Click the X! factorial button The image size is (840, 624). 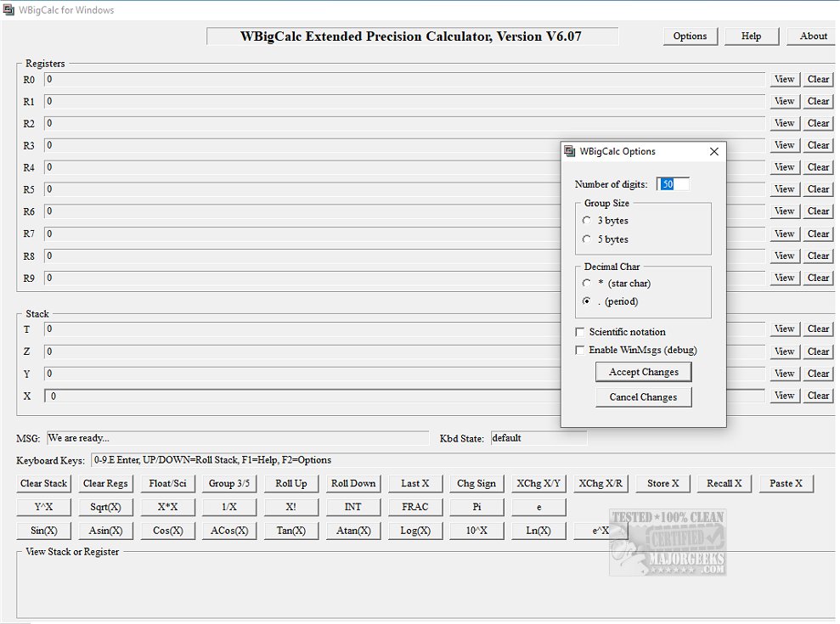(291, 507)
